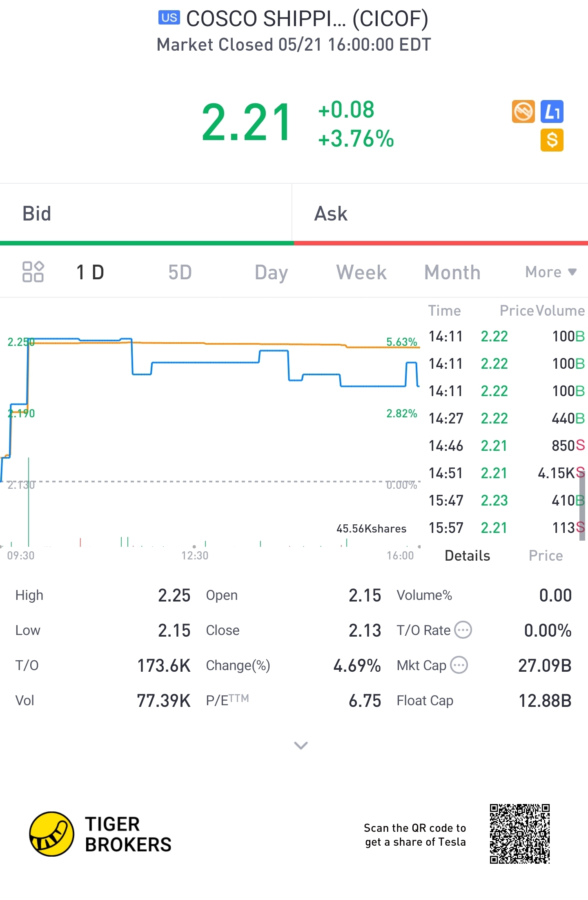Switch to the 5D chart tab

pos(180,272)
